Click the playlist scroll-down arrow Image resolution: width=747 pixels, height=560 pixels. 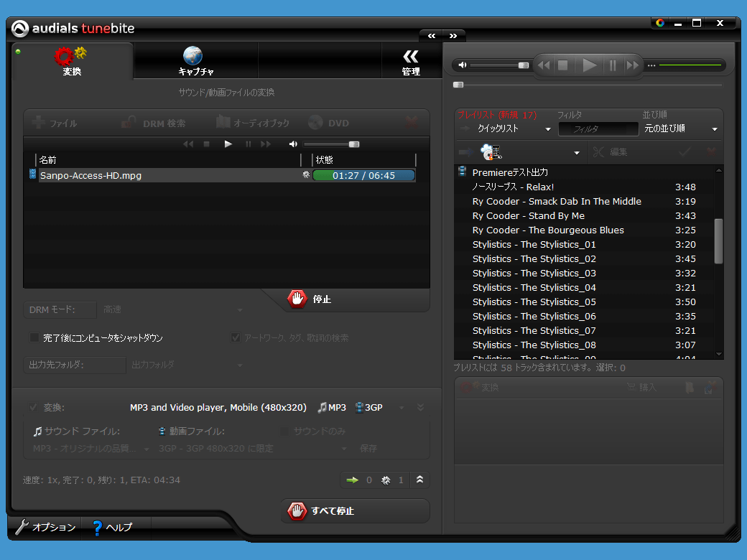click(x=719, y=354)
